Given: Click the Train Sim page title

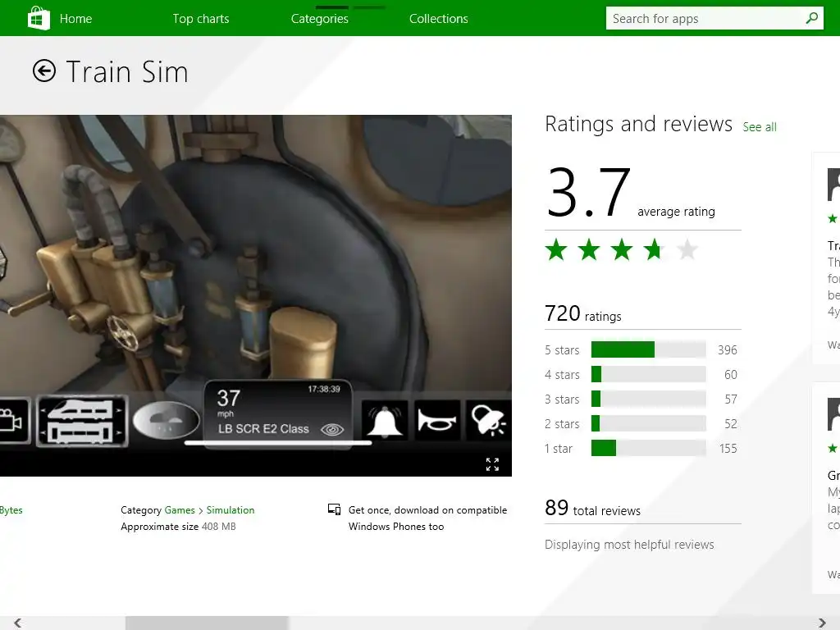Looking at the screenshot, I should [x=127, y=72].
